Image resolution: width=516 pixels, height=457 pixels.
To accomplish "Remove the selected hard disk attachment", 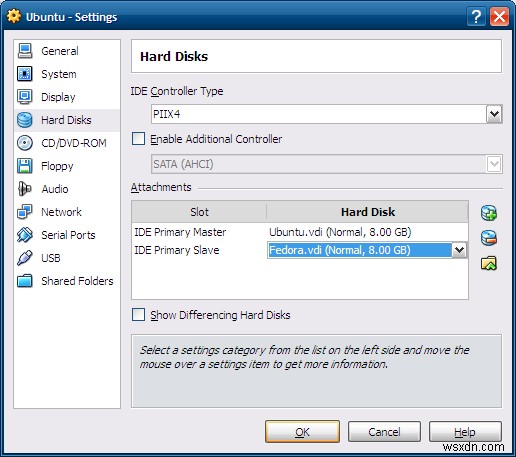I will [x=489, y=238].
